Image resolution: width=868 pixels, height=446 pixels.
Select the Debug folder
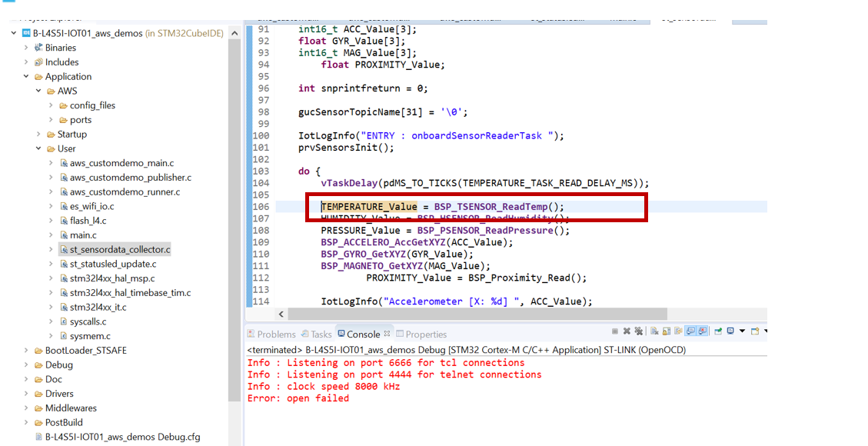click(x=58, y=364)
